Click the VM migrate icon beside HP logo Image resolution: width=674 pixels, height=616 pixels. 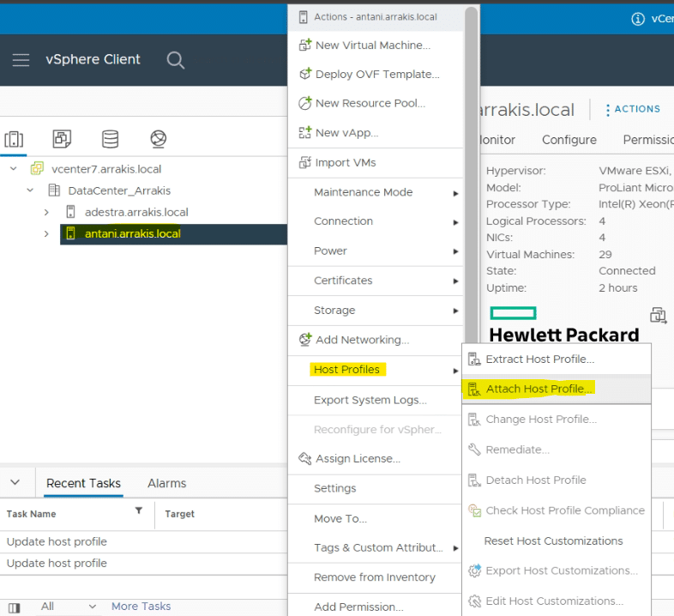click(x=658, y=316)
